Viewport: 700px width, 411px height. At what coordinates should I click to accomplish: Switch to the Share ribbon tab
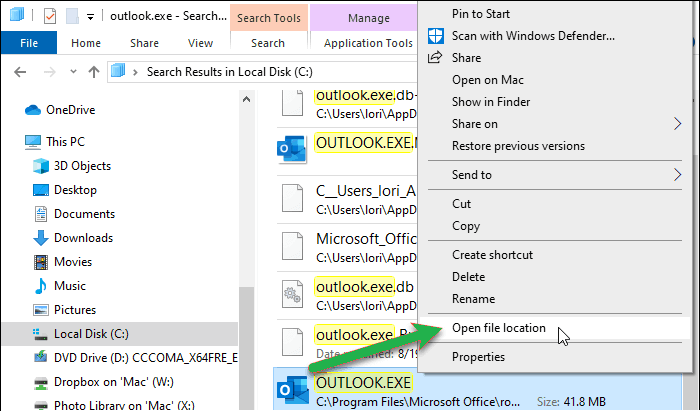click(x=144, y=43)
